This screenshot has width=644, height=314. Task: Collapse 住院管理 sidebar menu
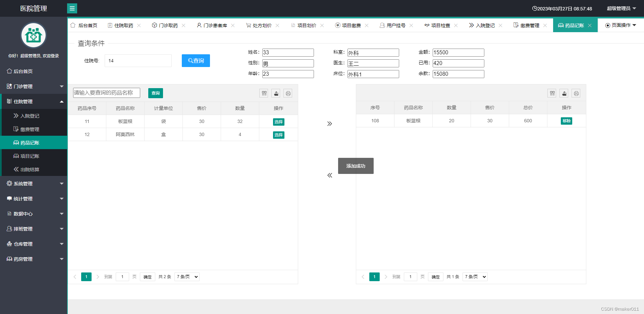coord(34,102)
